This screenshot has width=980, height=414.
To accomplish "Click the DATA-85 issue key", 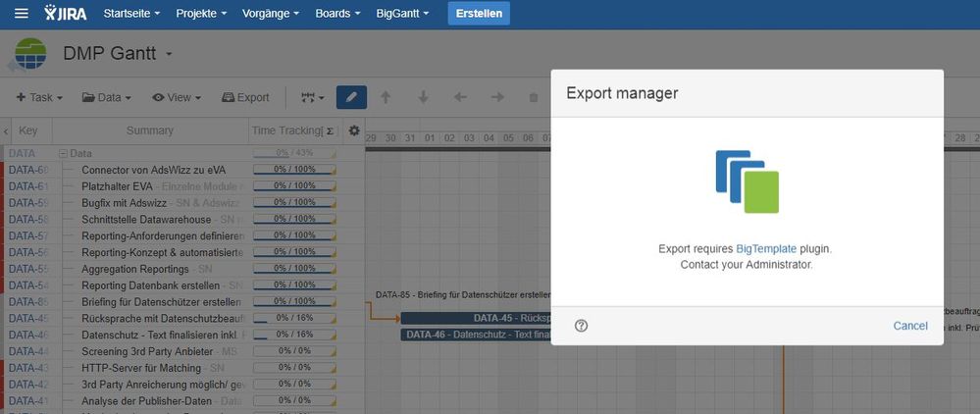I will 28,302.
